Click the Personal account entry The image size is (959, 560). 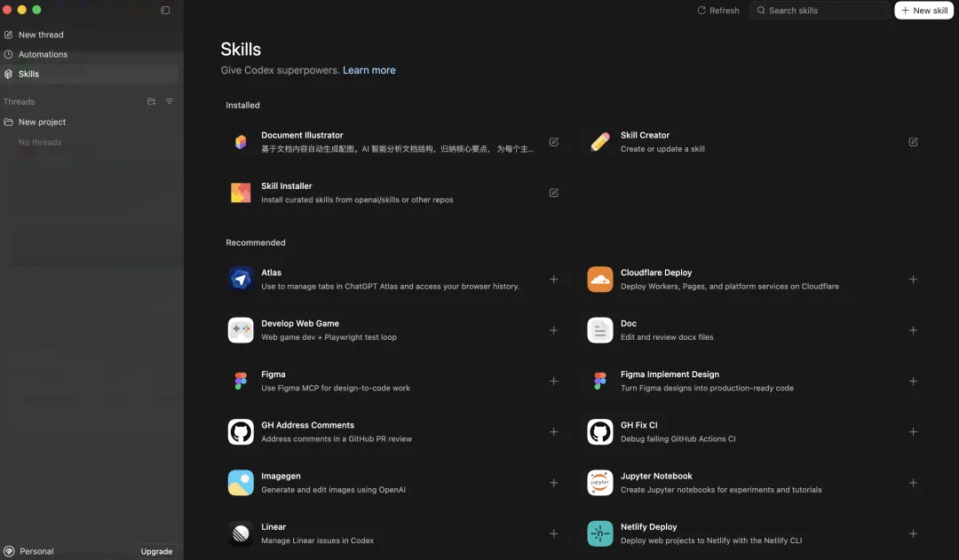pos(28,551)
